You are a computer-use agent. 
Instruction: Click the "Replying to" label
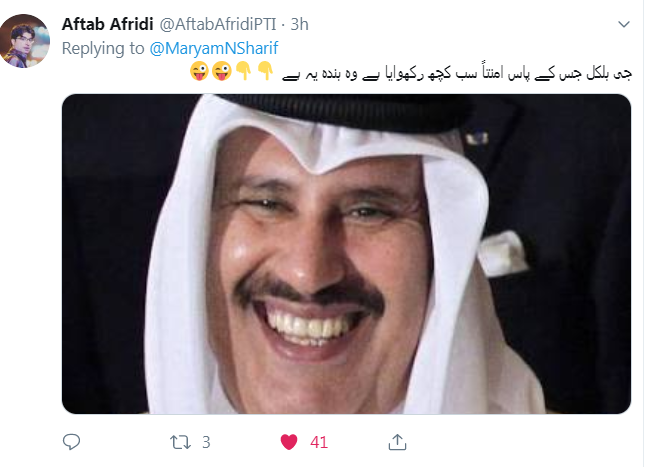[x=103, y=49]
